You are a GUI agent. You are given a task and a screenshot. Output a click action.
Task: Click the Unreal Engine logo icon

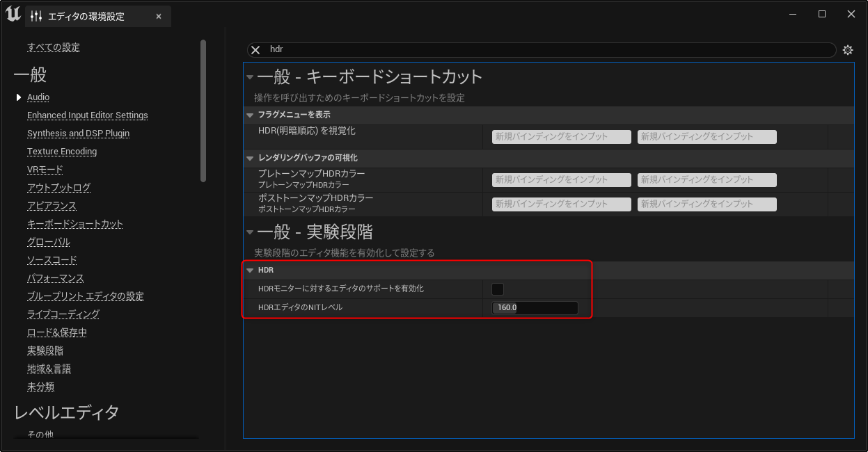[12, 13]
